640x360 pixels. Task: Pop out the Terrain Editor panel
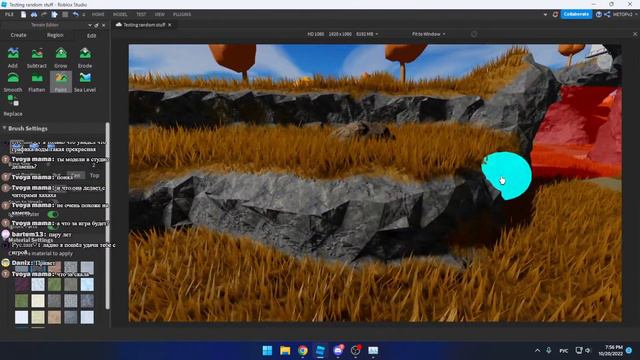[96, 25]
